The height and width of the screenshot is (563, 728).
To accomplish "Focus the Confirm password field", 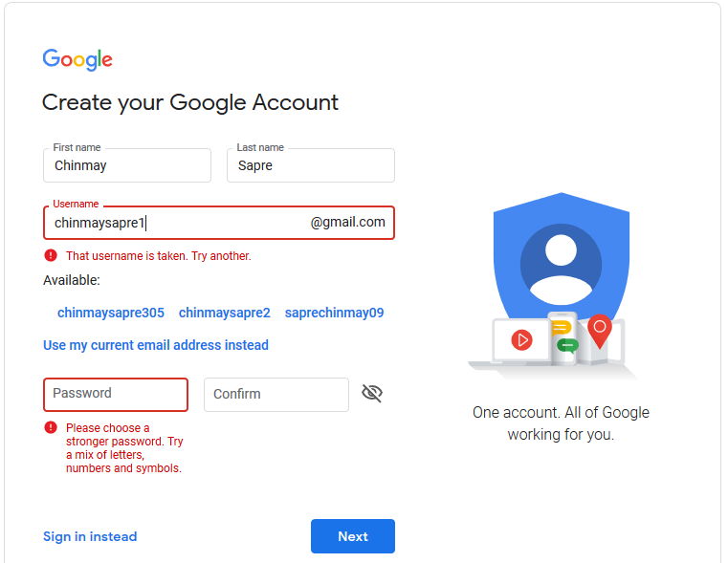I will (276, 395).
